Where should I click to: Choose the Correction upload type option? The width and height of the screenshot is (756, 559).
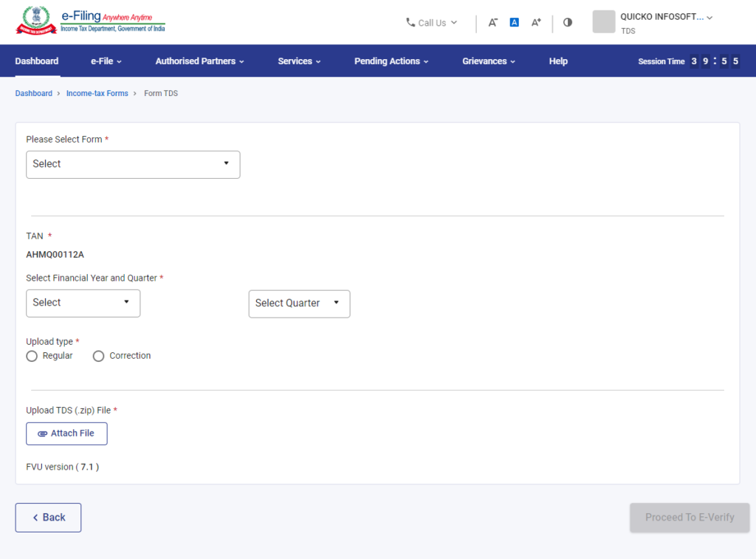point(99,356)
